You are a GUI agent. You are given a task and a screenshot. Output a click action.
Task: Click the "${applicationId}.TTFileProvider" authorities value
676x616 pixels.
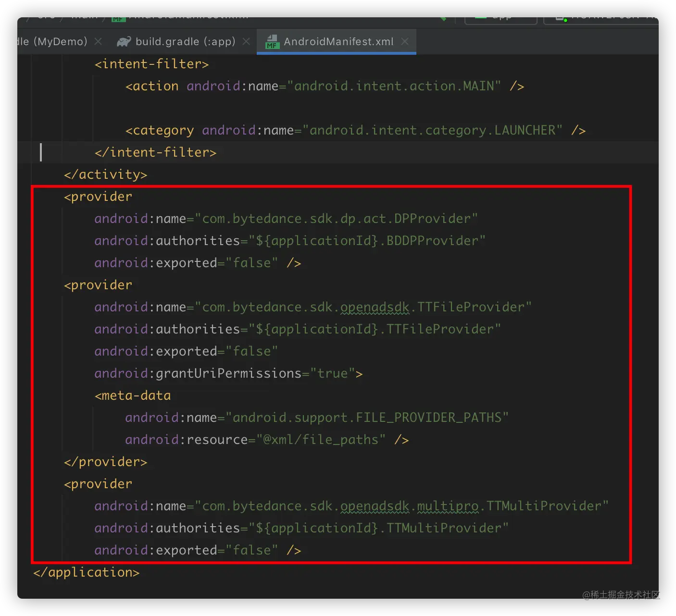(x=375, y=329)
